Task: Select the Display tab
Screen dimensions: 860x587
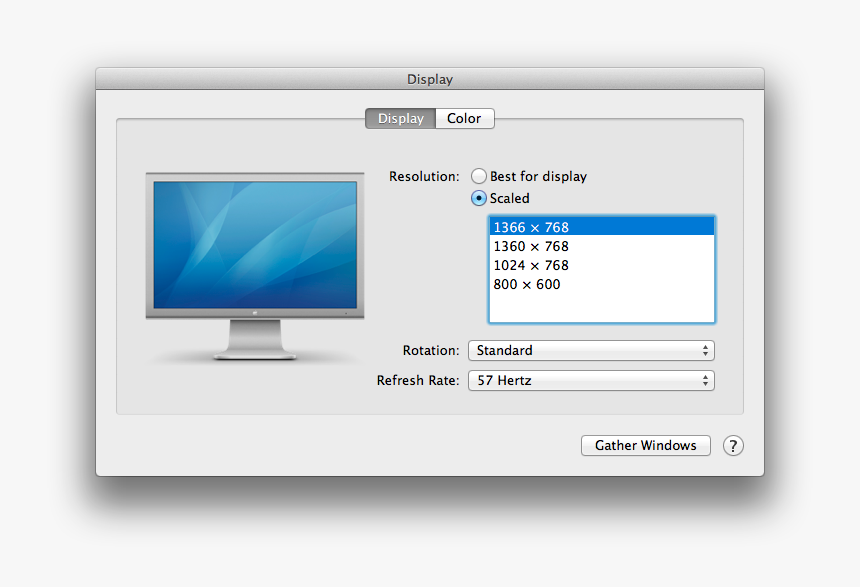Action: pyautogui.click(x=400, y=118)
